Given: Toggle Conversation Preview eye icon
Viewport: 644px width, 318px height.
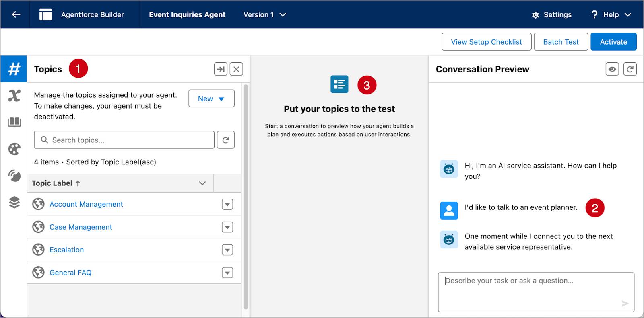Looking at the screenshot, I should pyautogui.click(x=612, y=69).
